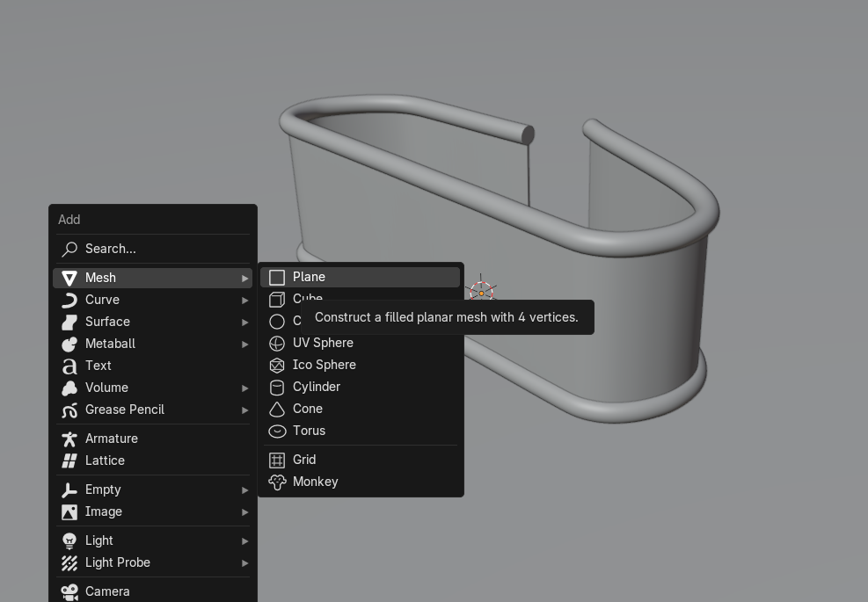
Task: Click the Camera icon in Add menu
Action: click(x=69, y=591)
